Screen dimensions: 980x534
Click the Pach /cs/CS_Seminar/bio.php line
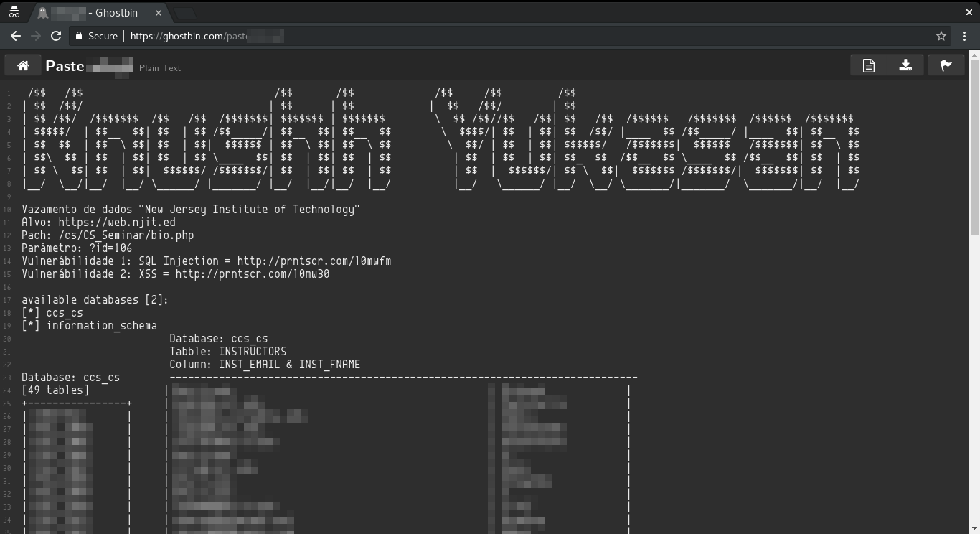pos(108,235)
